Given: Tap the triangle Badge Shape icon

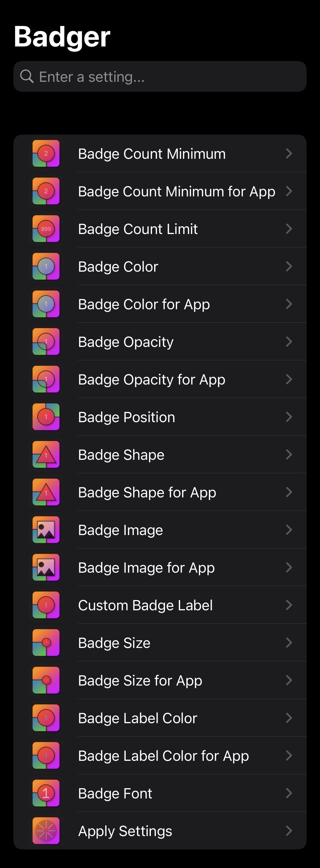Looking at the screenshot, I should [46, 455].
